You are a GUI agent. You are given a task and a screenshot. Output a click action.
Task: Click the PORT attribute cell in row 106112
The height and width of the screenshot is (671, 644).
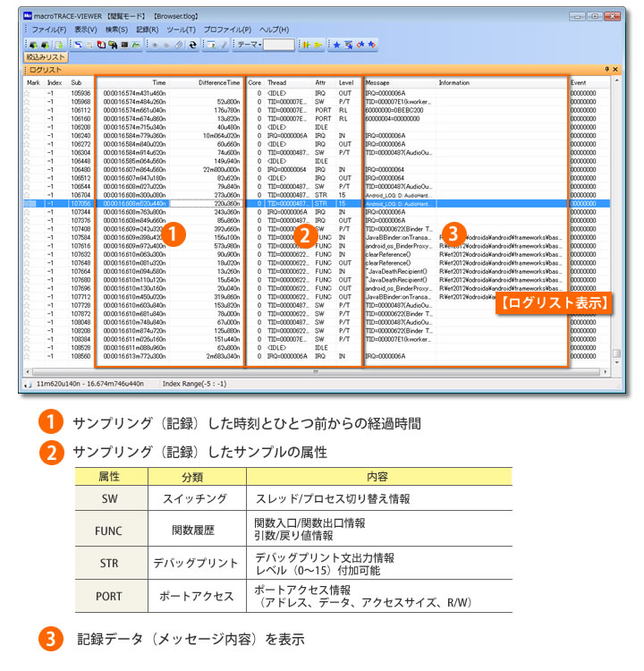click(x=323, y=110)
